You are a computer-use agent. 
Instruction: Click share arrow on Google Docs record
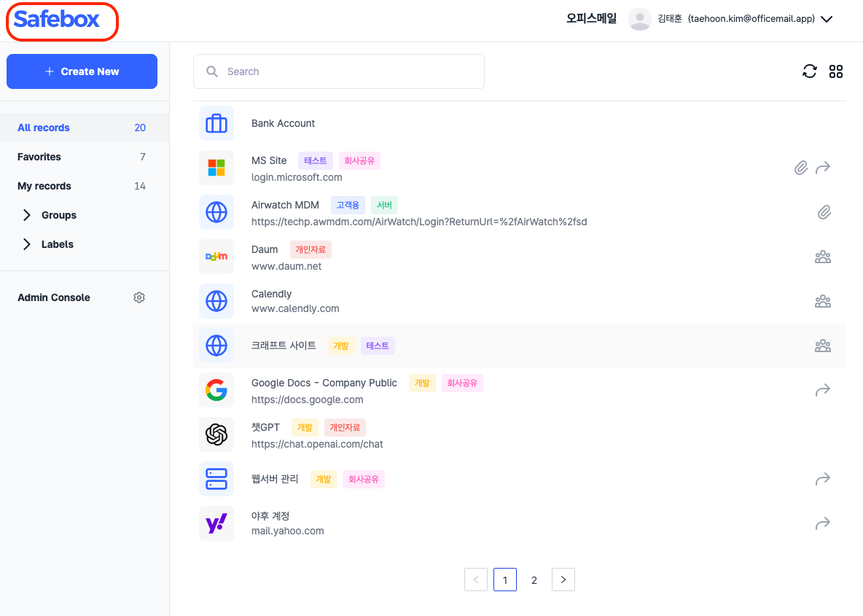(x=823, y=391)
